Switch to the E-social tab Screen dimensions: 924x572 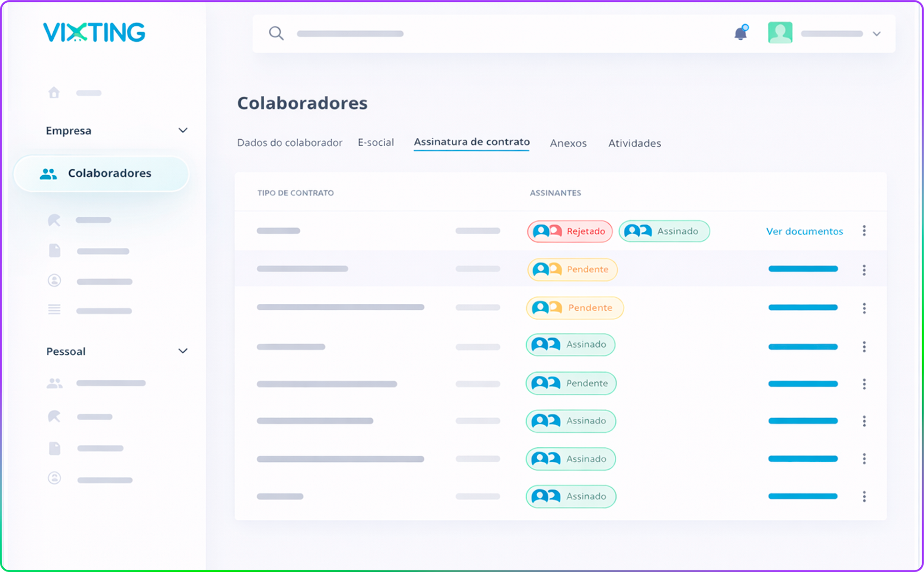click(375, 143)
